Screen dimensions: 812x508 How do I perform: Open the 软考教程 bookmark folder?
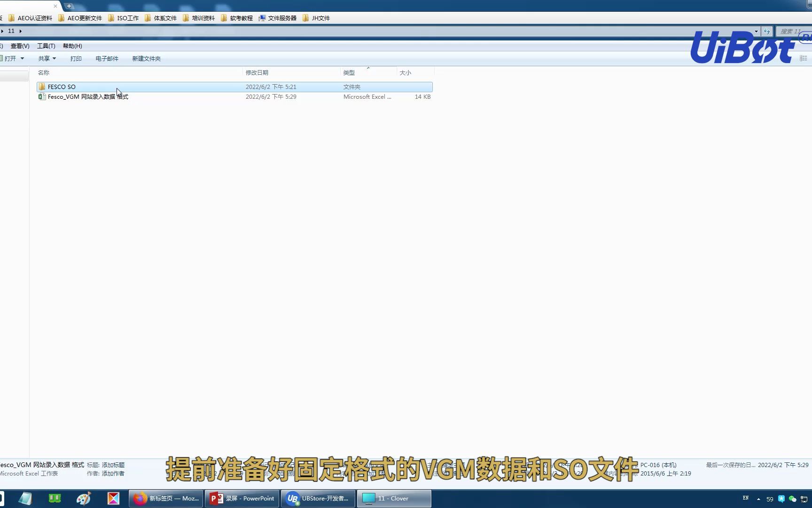point(237,18)
